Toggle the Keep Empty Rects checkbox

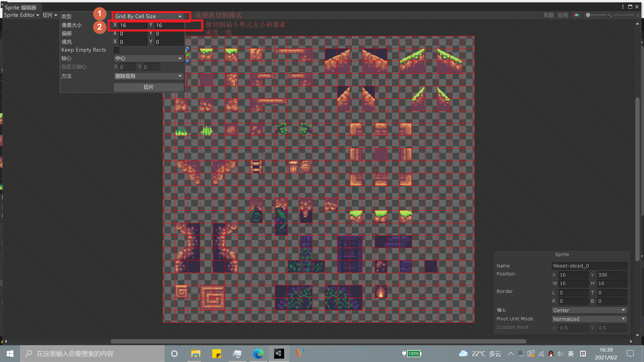(116, 50)
